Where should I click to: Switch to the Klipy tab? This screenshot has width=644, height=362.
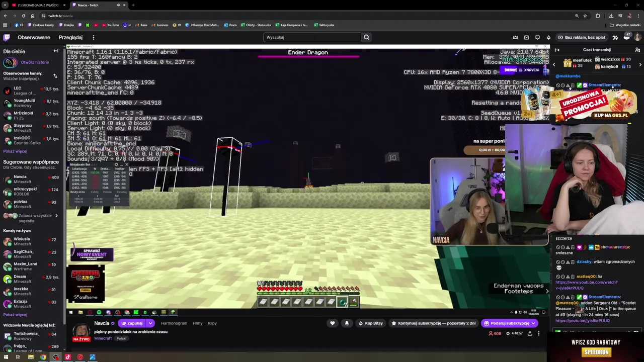212,323
